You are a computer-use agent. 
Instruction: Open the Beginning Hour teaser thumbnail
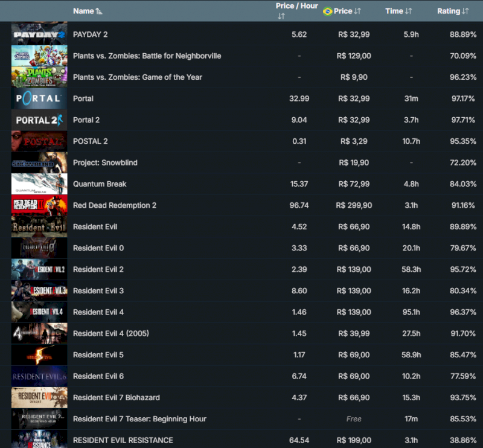coord(39,419)
